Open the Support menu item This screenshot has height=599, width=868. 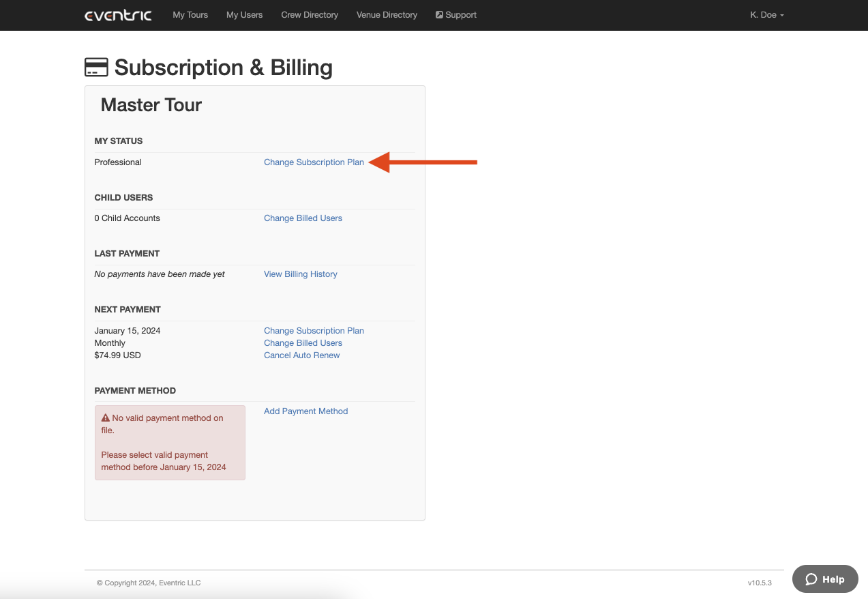[x=456, y=15]
